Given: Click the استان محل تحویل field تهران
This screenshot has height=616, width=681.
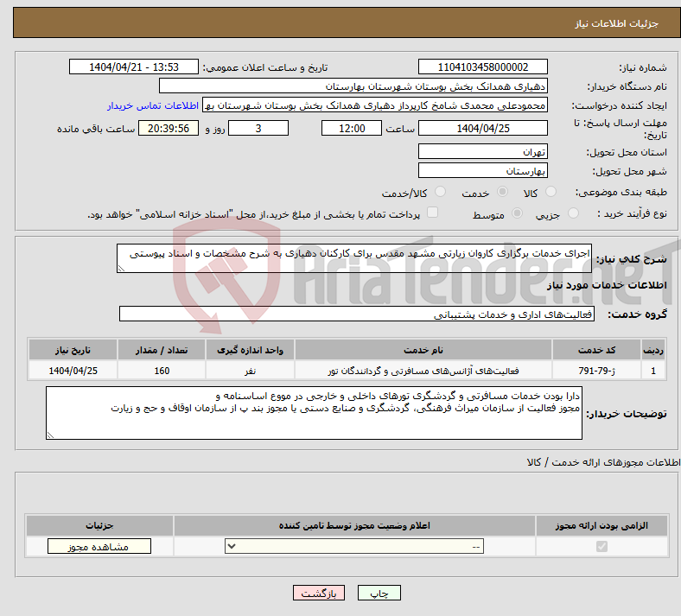Looking at the screenshot, I should 482,151.
